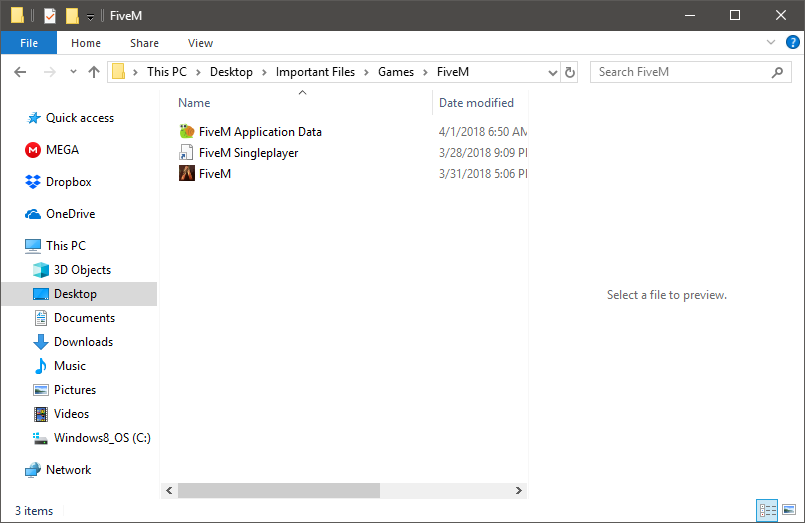This screenshot has height=523, width=805.
Task: Select FiveM Singleplayer file name
Action: pyautogui.click(x=248, y=153)
